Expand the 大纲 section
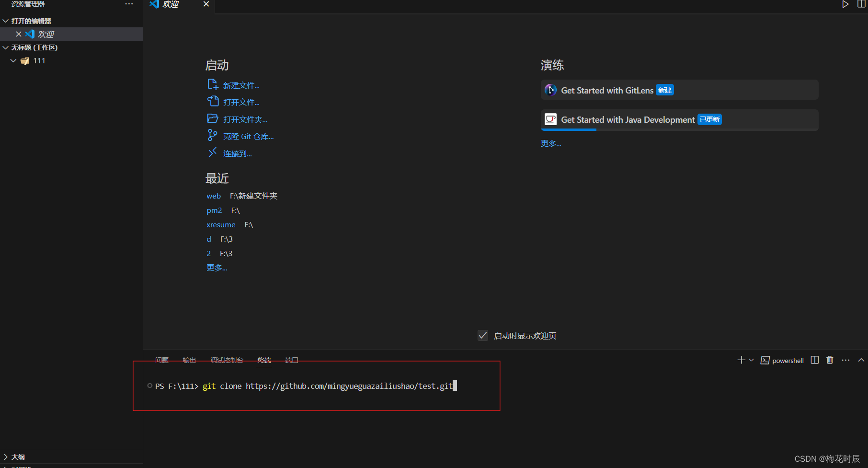This screenshot has height=468, width=868. coord(6,457)
